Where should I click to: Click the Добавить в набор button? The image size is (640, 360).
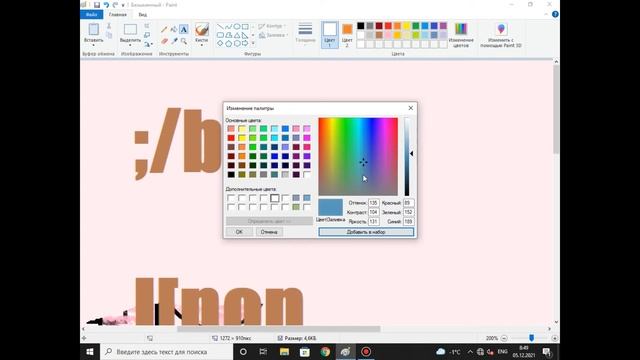point(366,231)
